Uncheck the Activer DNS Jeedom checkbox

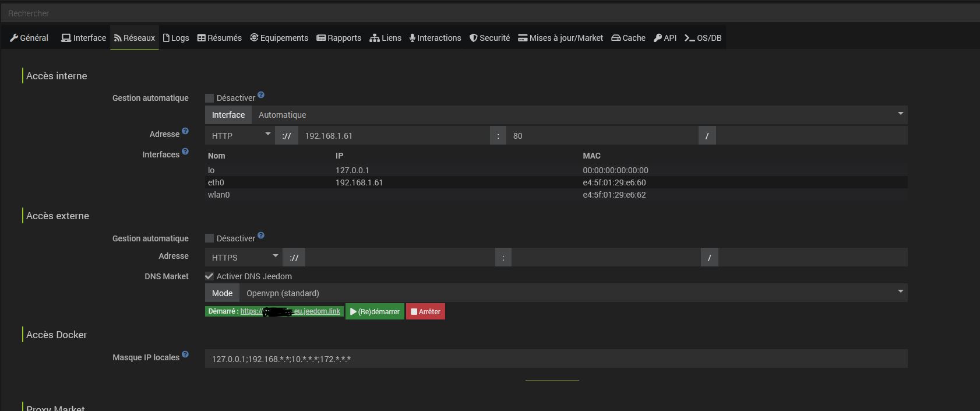coord(210,276)
